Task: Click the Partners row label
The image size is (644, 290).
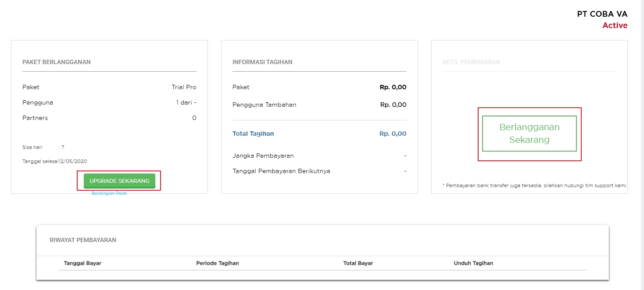Action: 35,118
